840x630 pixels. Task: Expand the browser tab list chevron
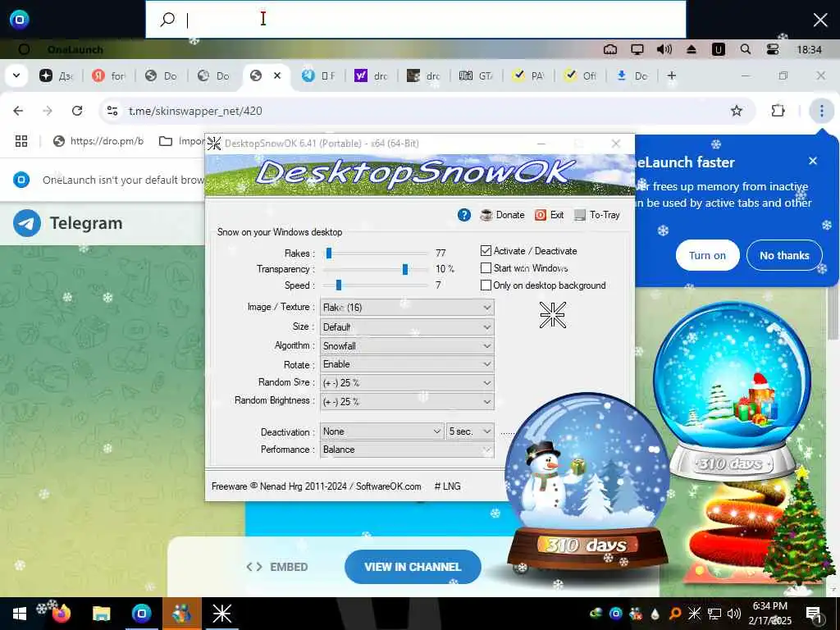click(x=16, y=75)
